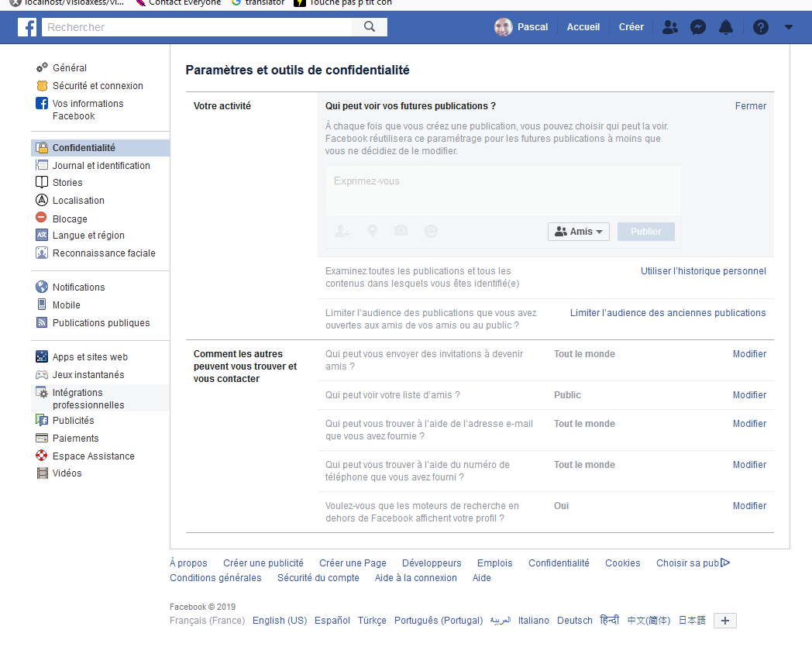This screenshot has width=812, height=671.
Task: Click Créer in top bar
Action: pos(631,27)
